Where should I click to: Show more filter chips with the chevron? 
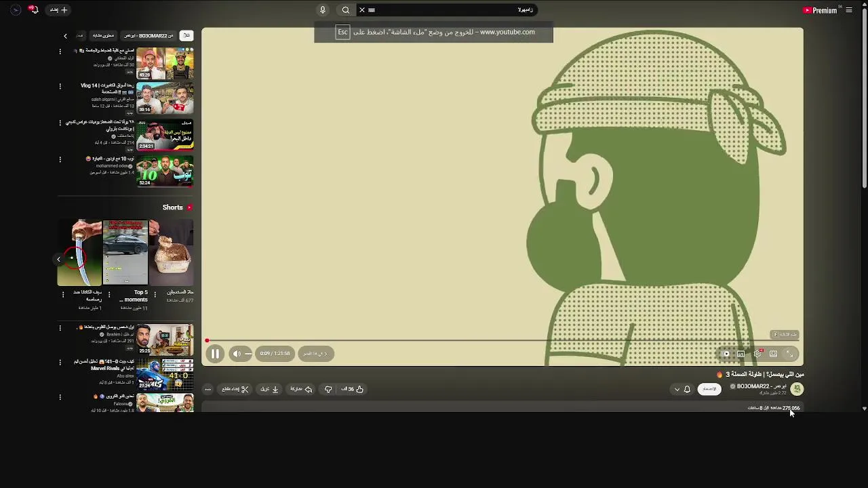(x=65, y=35)
